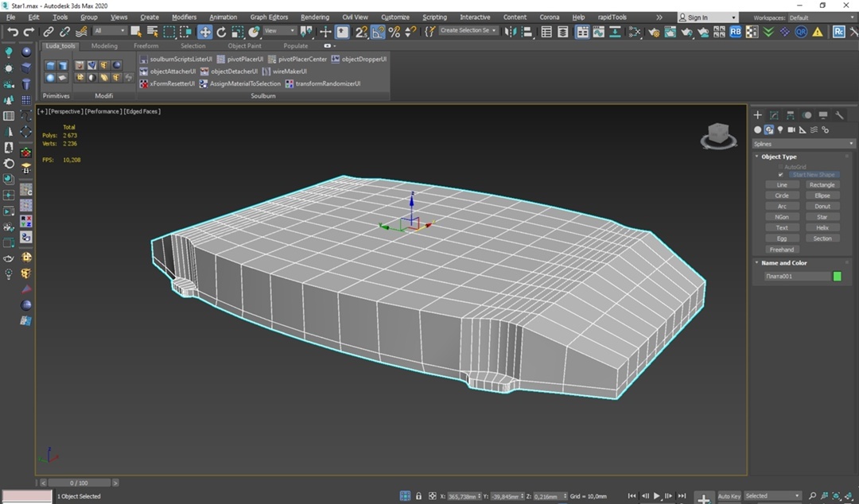Click the green object color swatch
Image resolution: width=859 pixels, height=504 pixels.
(x=837, y=277)
